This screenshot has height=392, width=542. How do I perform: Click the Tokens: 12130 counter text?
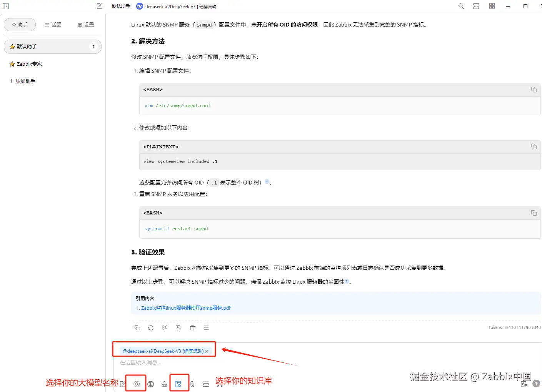click(x=515, y=327)
